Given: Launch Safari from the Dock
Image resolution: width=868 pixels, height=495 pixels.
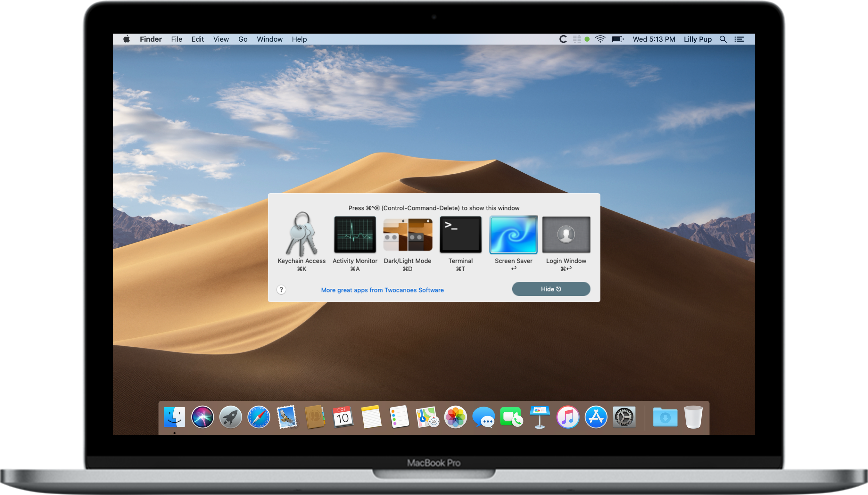Looking at the screenshot, I should pos(259,417).
